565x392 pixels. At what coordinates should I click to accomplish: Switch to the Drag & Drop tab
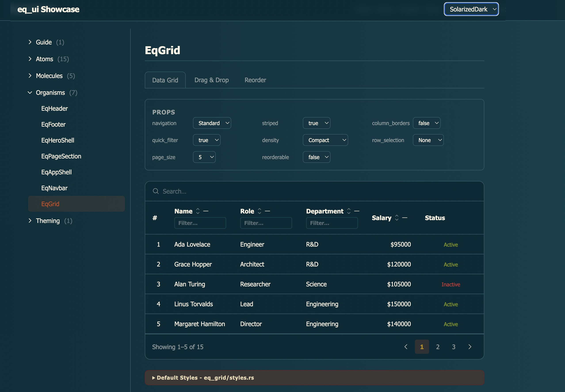click(212, 80)
